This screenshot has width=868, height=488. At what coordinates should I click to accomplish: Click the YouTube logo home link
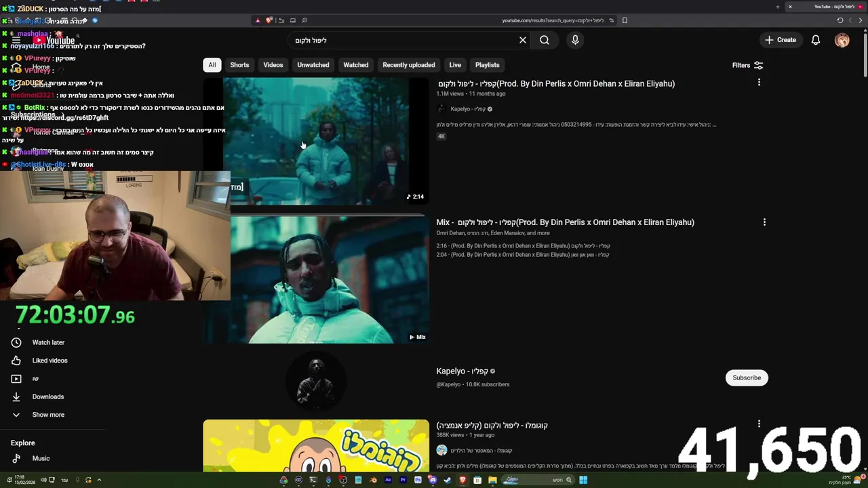click(54, 41)
